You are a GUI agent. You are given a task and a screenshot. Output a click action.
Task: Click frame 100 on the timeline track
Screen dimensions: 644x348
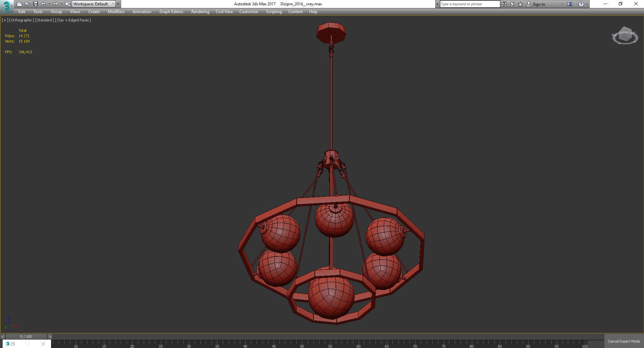(585, 344)
